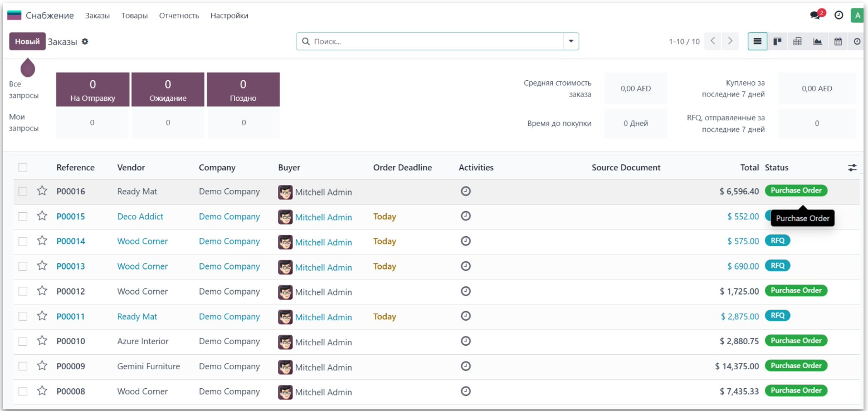
Task: Open optional columns adjust icon
Action: coord(852,168)
